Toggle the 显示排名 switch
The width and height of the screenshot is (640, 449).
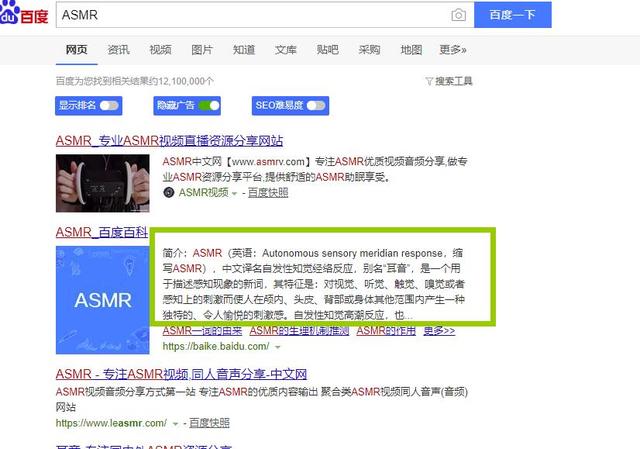point(109,106)
